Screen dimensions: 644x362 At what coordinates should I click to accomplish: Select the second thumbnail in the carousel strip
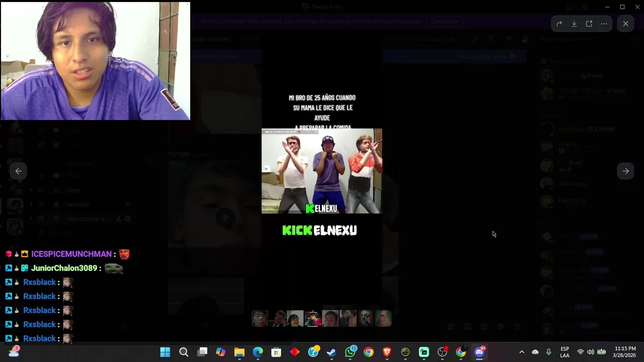[277, 319]
